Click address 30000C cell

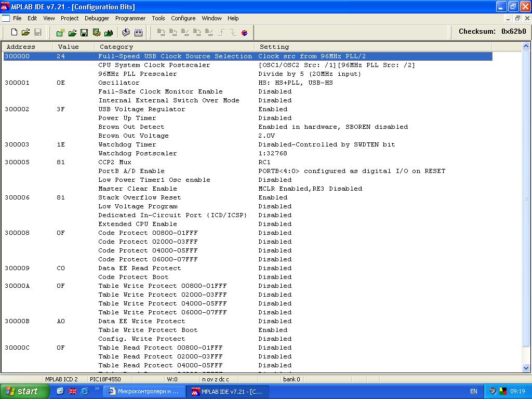(x=17, y=348)
